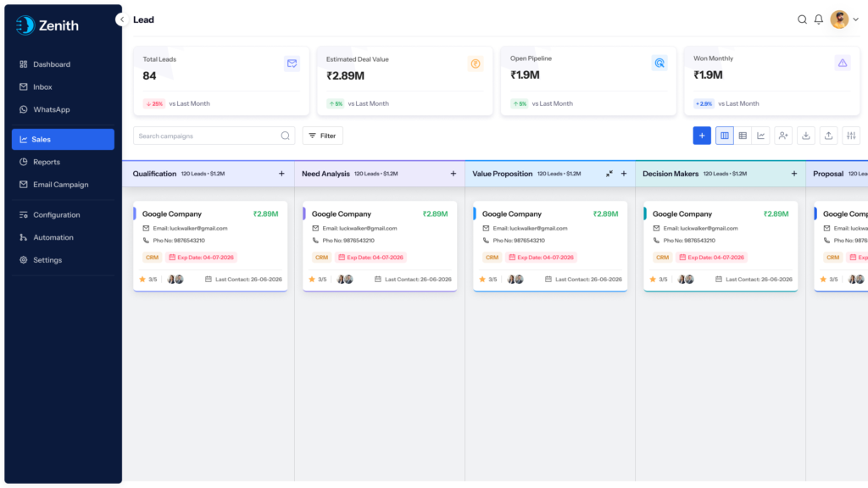
Task: Expand the profile dropdown arrow
Action: (856, 19)
